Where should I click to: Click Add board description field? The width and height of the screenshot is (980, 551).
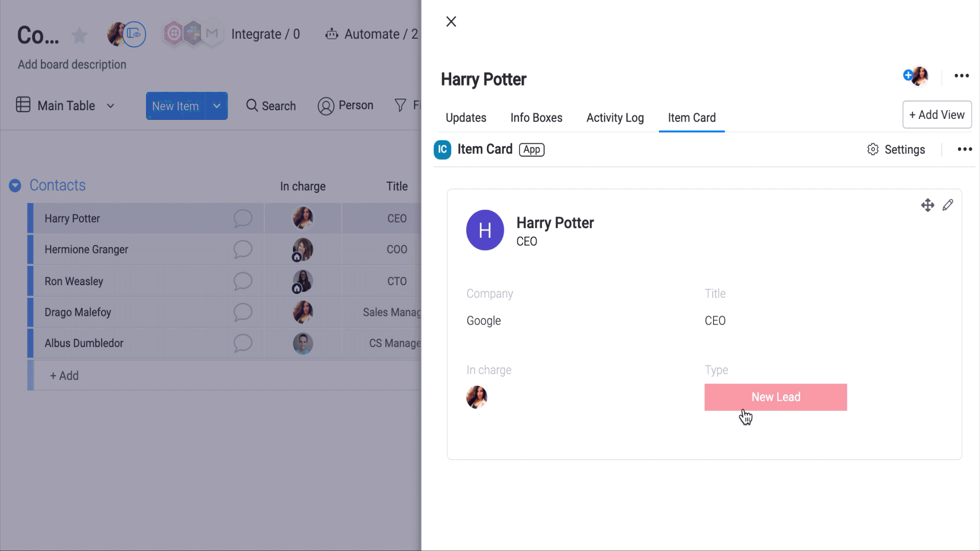(x=71, y=64)
